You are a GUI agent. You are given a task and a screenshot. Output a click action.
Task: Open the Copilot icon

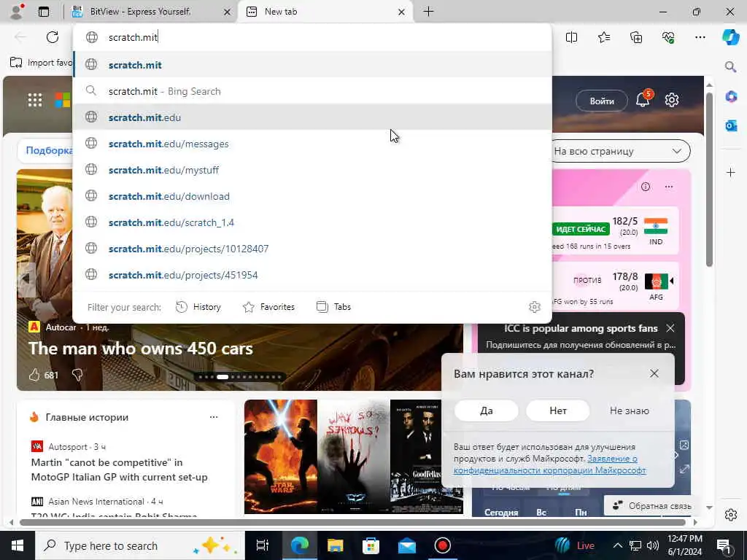[x=730, y=37]
